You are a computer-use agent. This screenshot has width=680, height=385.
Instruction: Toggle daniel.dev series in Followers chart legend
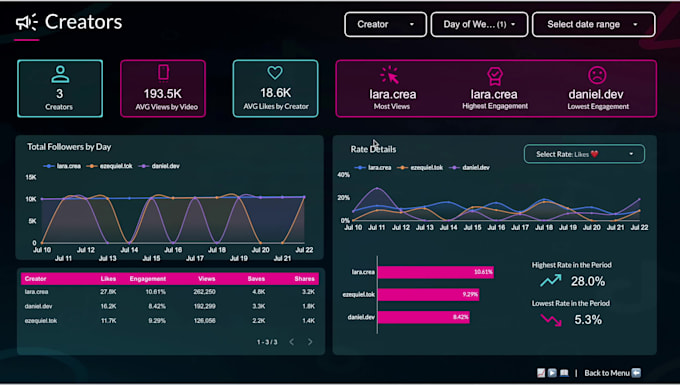tap(159, 166)
